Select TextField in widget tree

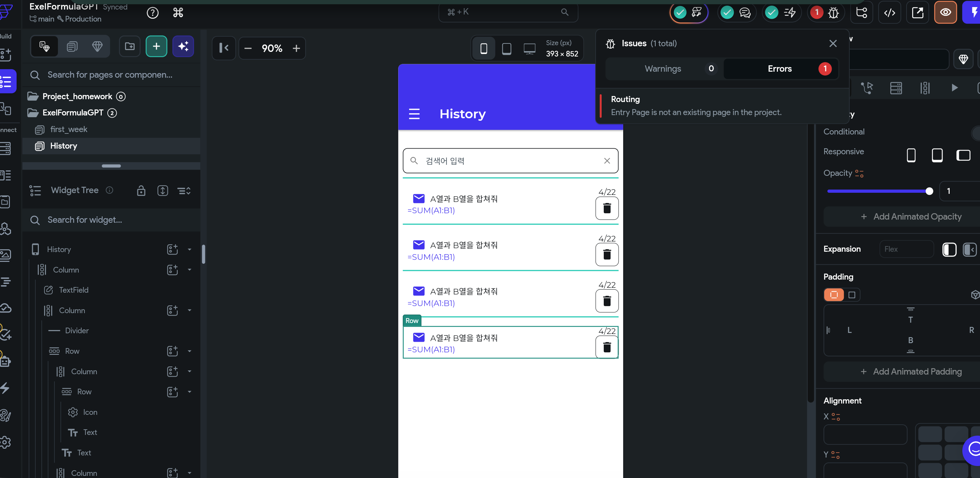[x=73, y=290]
